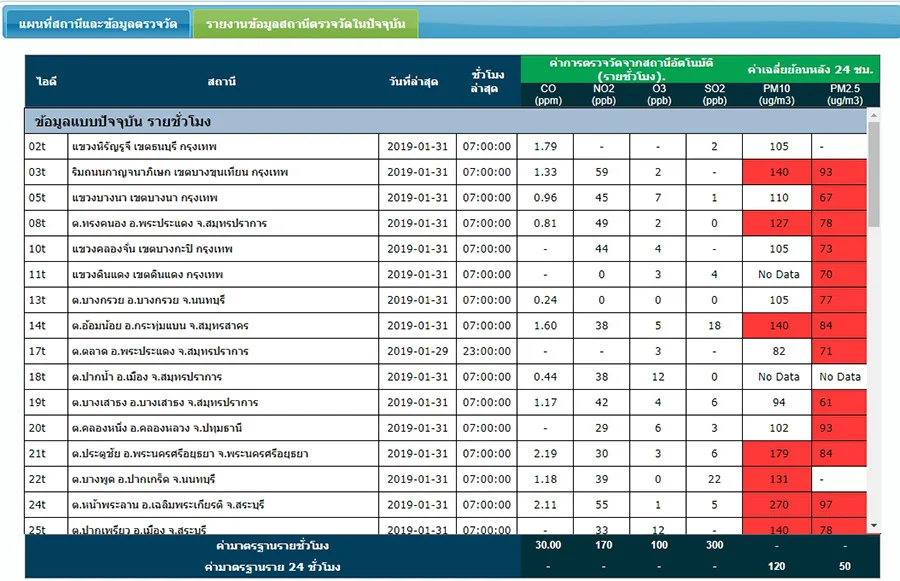This screenshot has width=900, height=581.
Task: Select station ID 14t cell
Action: pos(46,326)
